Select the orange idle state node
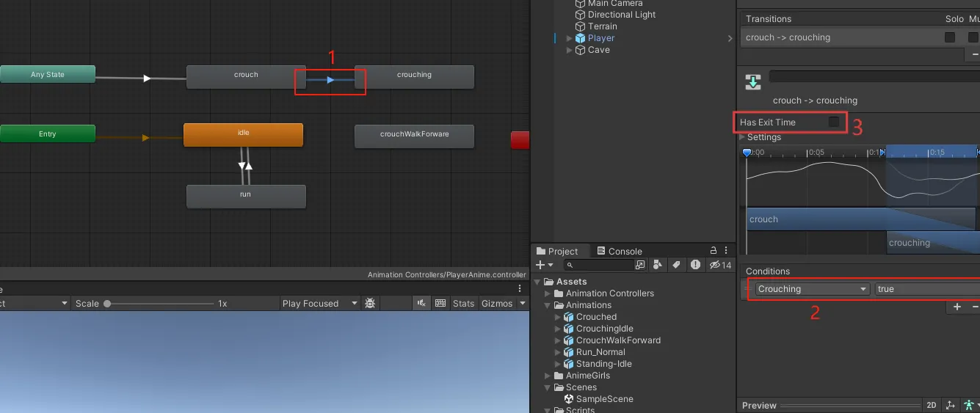This screenshot has width=980, height=413. 243,135
